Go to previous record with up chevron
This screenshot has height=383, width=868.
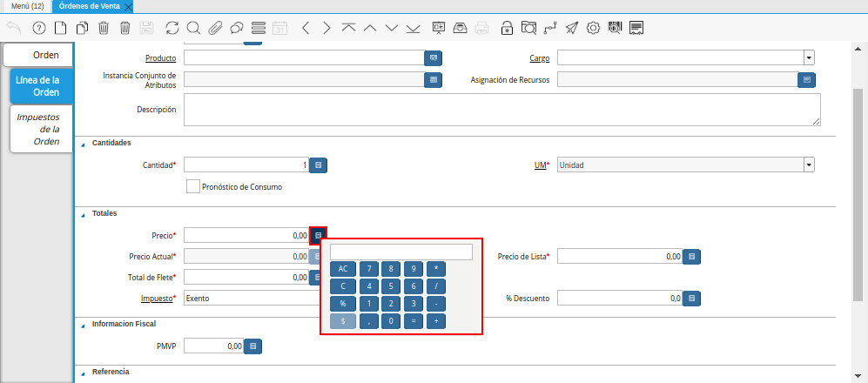[370, 28]
